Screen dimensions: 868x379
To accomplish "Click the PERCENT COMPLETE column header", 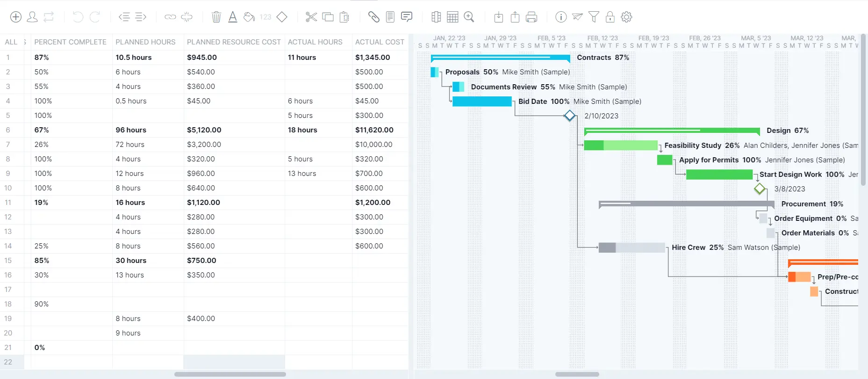I will click(70, 42).
